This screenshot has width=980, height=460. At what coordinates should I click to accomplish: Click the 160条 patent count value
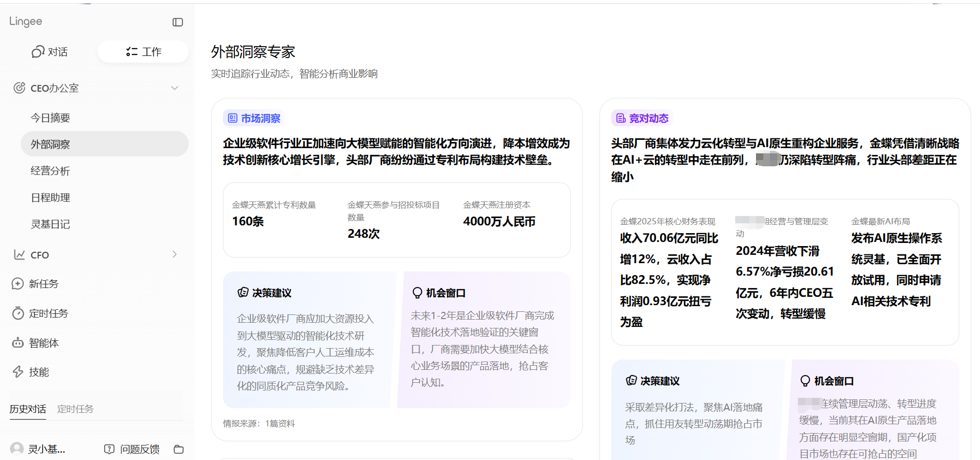click(x=248, y=221)
